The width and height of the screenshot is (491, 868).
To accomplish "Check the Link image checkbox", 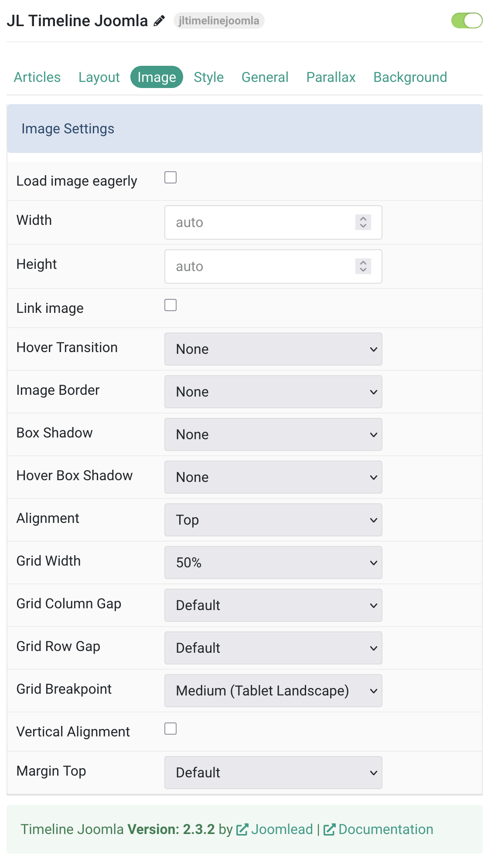I will pyautogui.click(x=170, y=305).
